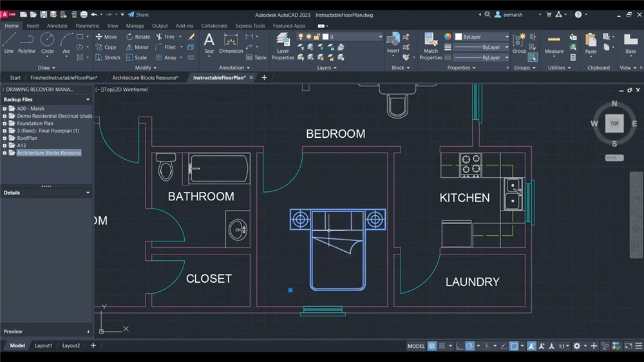This screenshot has height=362, width=644.
Task: Open the FinishedInstructableFloorPlan drawing tab
Action: tap(63, 77)
